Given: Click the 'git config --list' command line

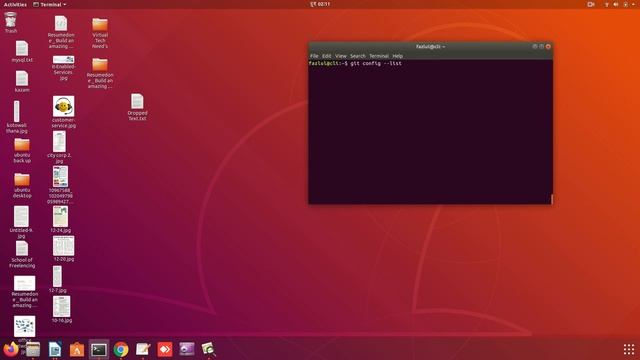Looking at the screenshot, I should [376, 63].
